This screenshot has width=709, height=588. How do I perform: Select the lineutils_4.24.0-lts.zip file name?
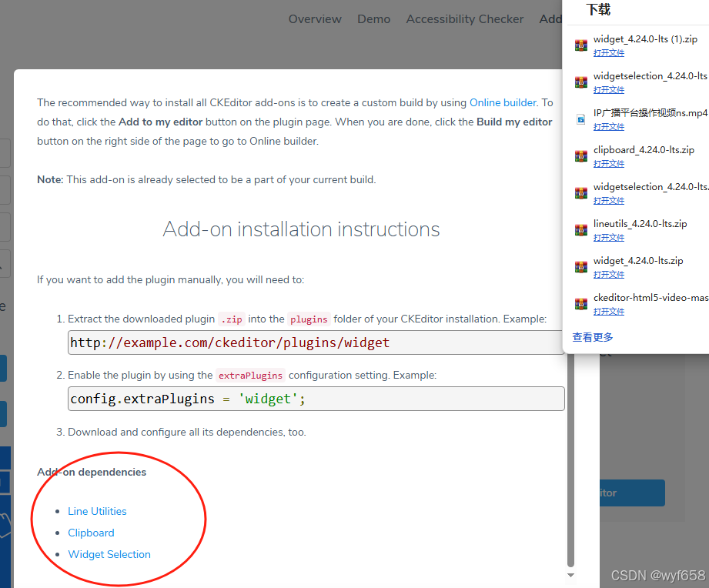point(640,224)
